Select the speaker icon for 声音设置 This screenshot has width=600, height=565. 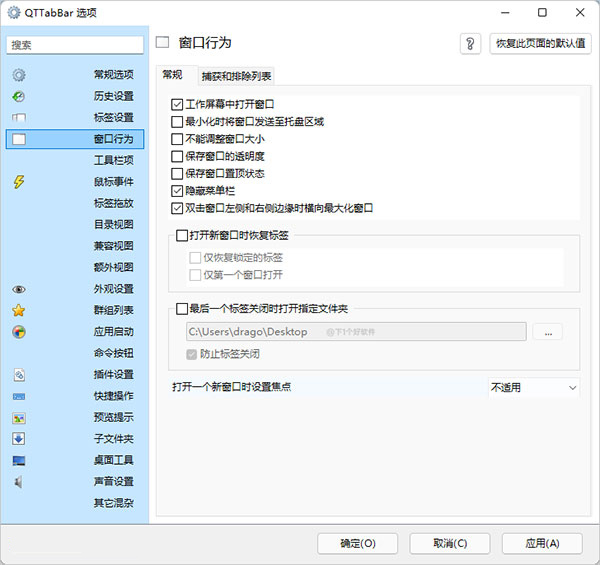tap(19, 482)
